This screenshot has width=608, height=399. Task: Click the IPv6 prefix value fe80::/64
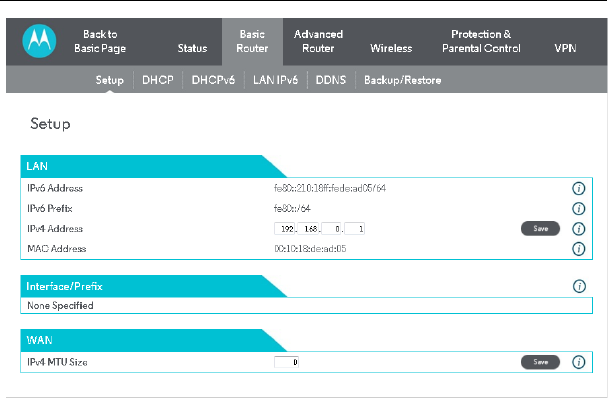click(x=292, y=209)
